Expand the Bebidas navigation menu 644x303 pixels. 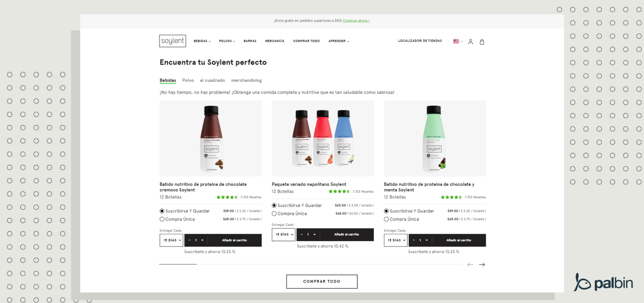(x=202, y=41)
